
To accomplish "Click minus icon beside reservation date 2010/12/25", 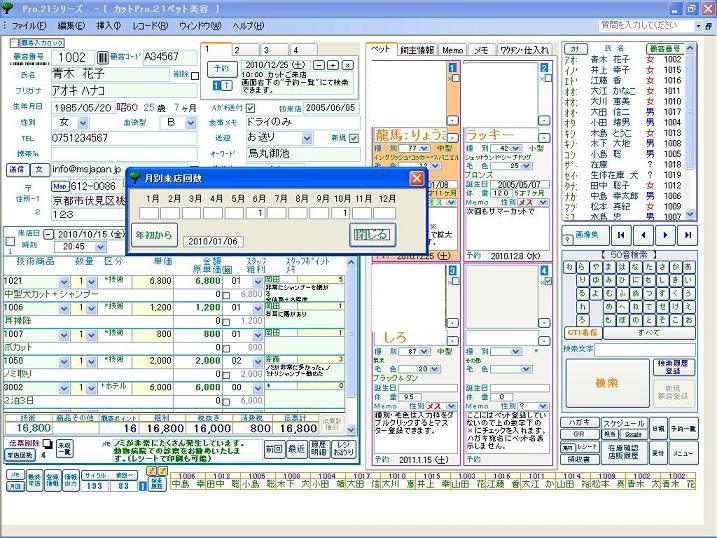I will (x=319, y=65).
